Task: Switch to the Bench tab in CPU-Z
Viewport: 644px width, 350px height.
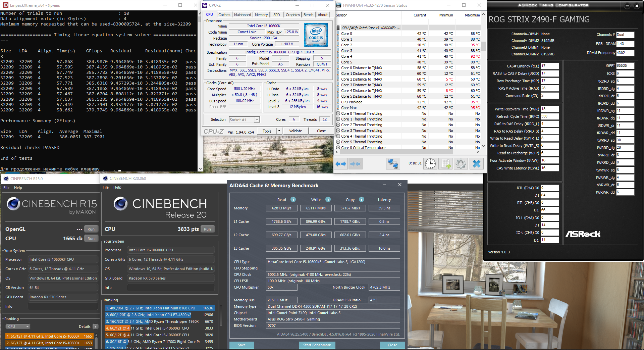Action: tap(309, 15)
